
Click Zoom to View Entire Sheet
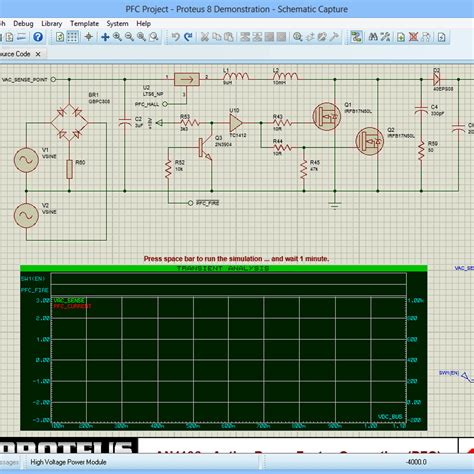pyautogui.click(x=141, y=37)
